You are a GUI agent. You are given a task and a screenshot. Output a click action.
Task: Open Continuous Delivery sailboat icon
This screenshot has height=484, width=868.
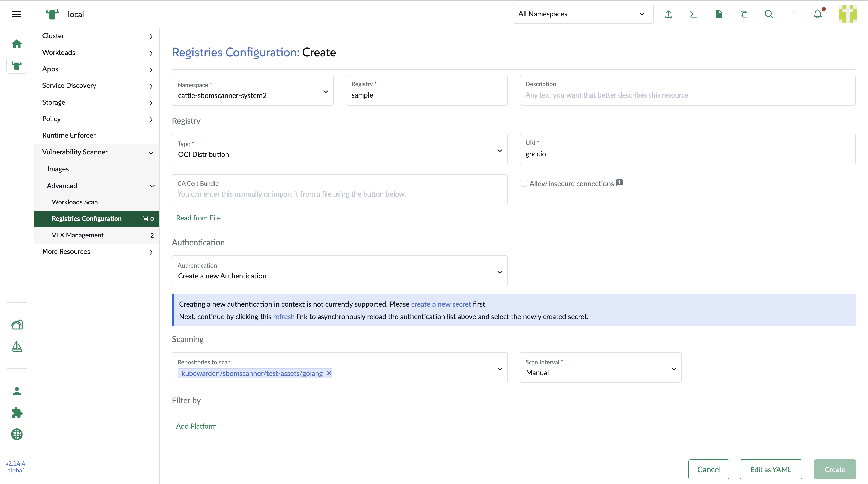tap(17, 346)
